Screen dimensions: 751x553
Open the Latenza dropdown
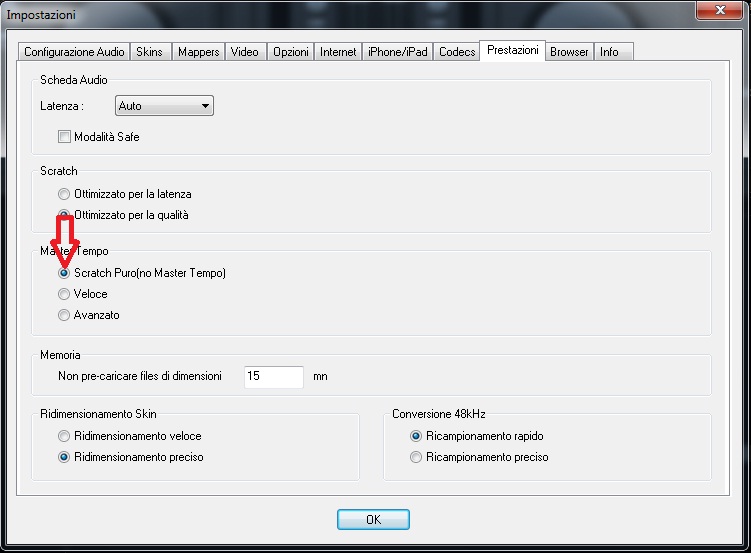click(x=164, y=106)
